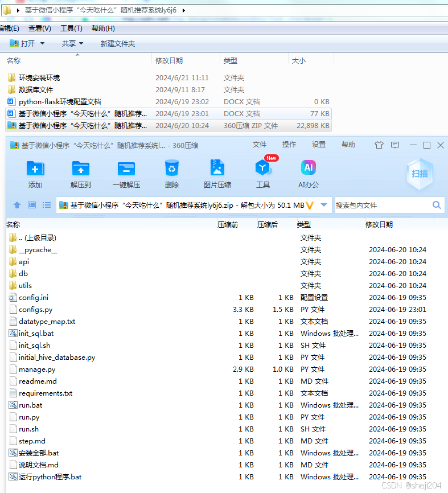This screenshot has height=493, width=448.
Task: Select the 运行python程序.bat file icon
Action: click(13, 476)
